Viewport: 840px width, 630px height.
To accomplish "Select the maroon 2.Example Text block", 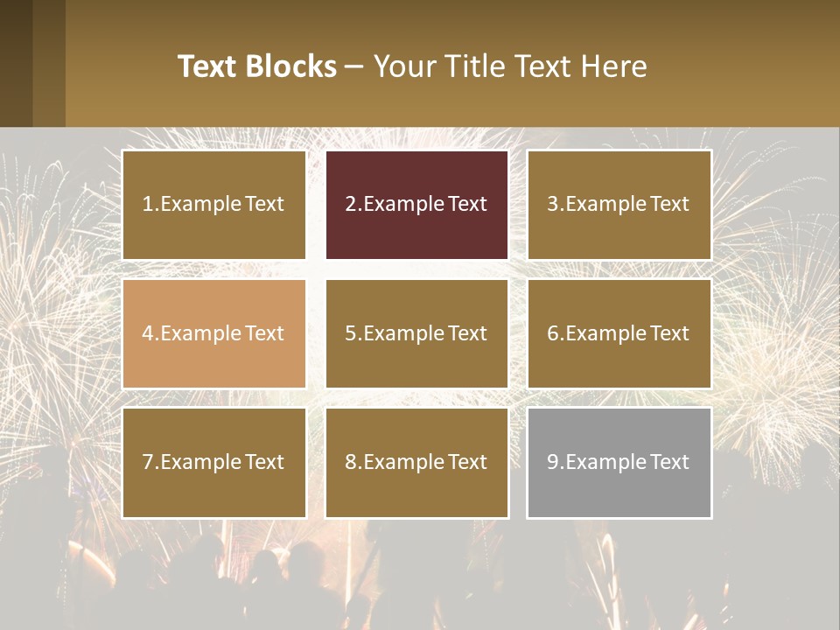I will pyautogui.click(x=416, y=205).
